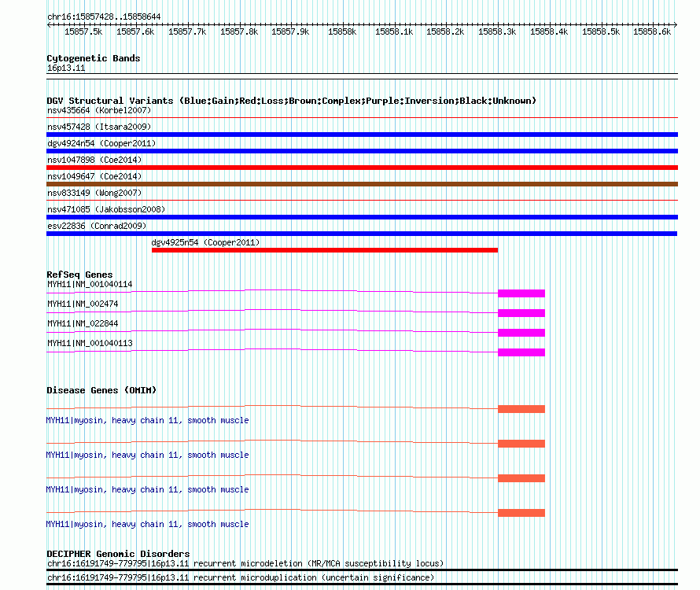Click the dgv4924n54 (Cooper2011) label
700x590 pixels.
click(x=101, y=143)
